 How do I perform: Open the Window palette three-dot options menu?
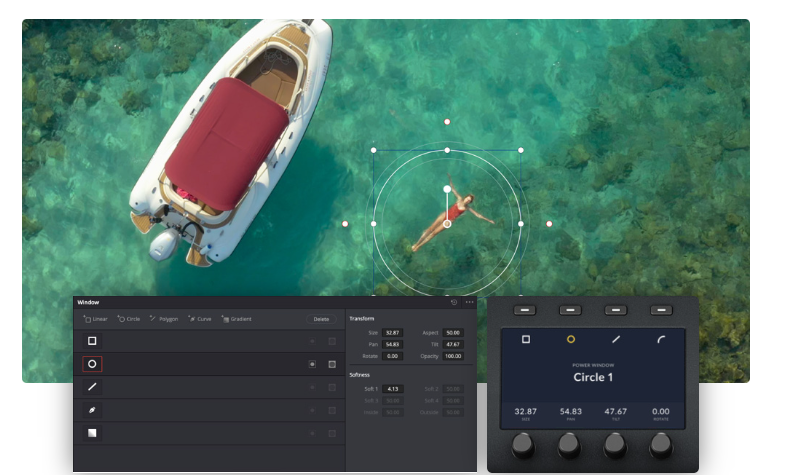(x=469, y=302)
